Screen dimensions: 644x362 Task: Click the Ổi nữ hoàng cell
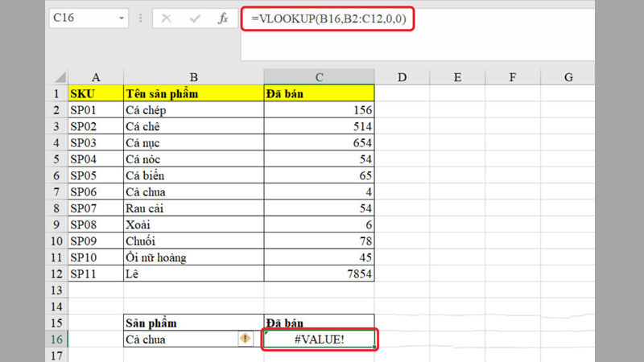(193, 257)
